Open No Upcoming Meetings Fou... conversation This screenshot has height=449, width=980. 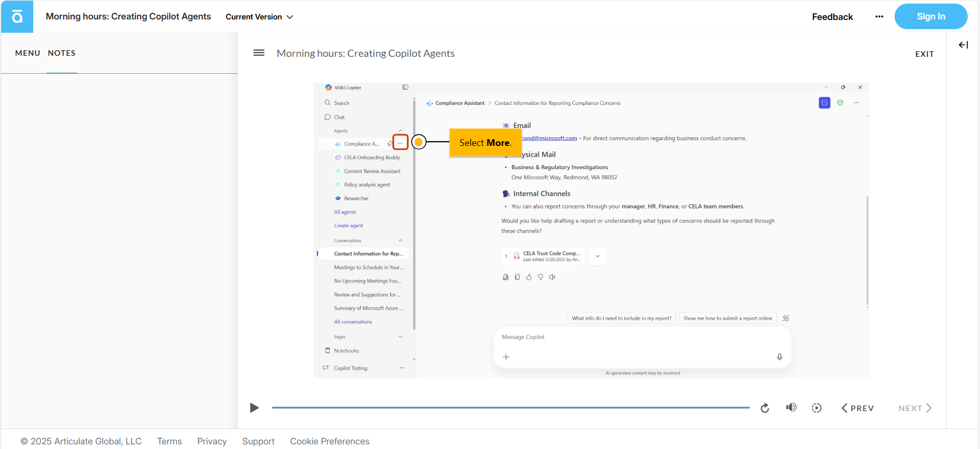[368, 281]
